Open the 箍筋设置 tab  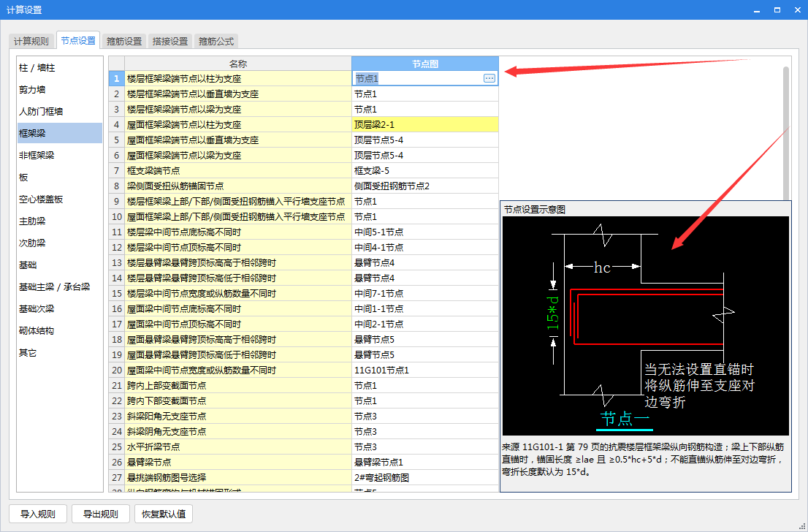tap(124, 41)
